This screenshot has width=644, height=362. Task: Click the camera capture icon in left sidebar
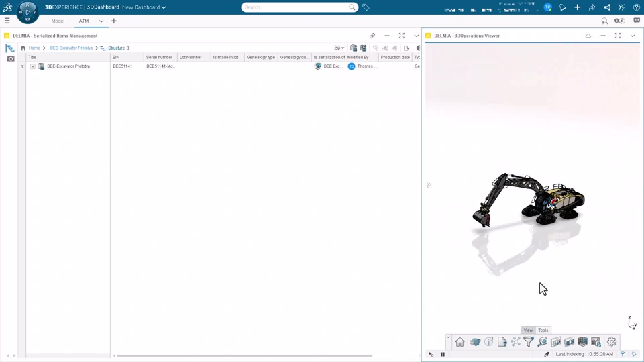[x=10, y=59]
